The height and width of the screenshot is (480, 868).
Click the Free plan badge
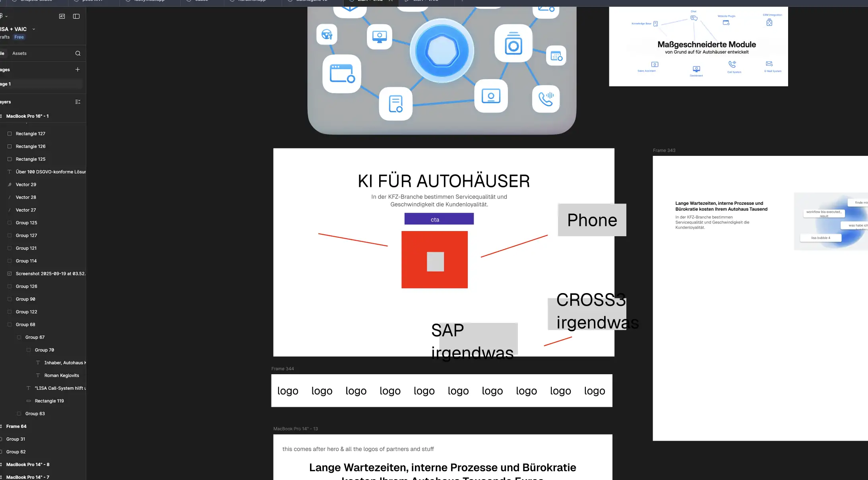19,37
